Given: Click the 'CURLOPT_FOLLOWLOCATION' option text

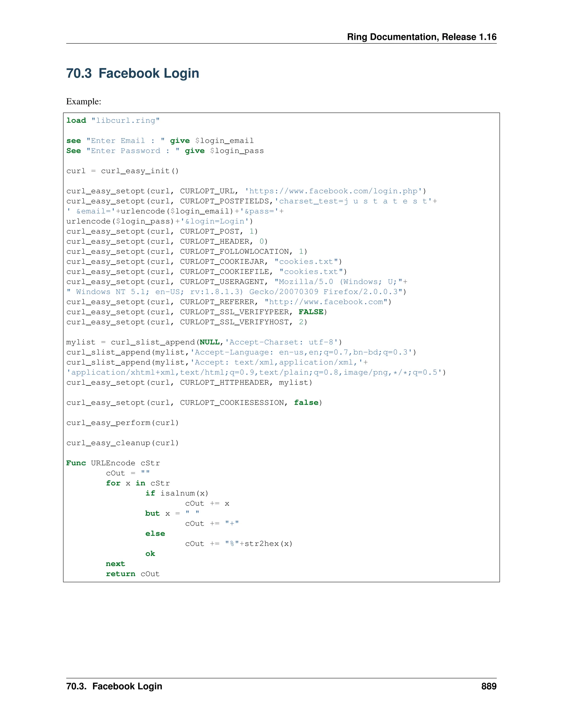Looking at the screenshot, I should point(234,251).
